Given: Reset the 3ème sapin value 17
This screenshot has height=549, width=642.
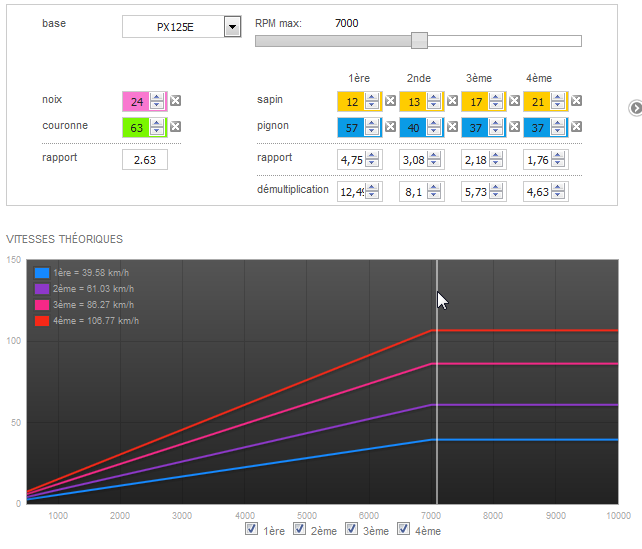Looking at the screenshot, I should [514, 100].
